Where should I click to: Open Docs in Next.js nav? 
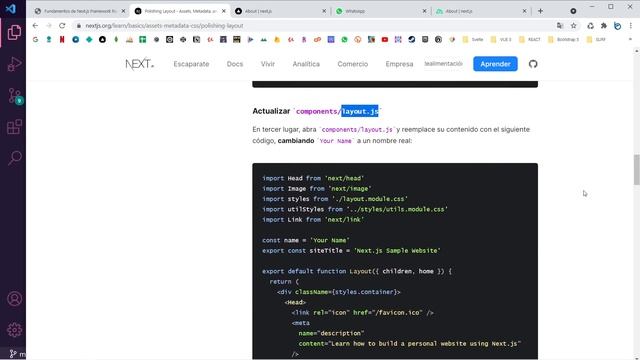(x=235, y=64)
